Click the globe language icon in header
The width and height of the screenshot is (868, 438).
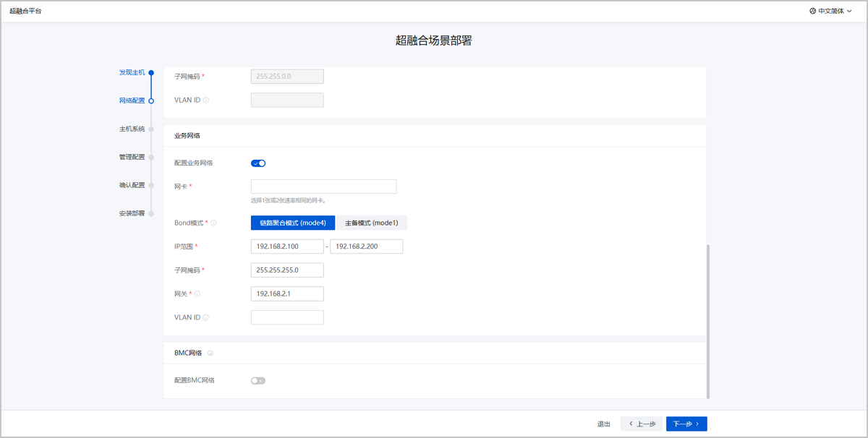pos(812,11)
